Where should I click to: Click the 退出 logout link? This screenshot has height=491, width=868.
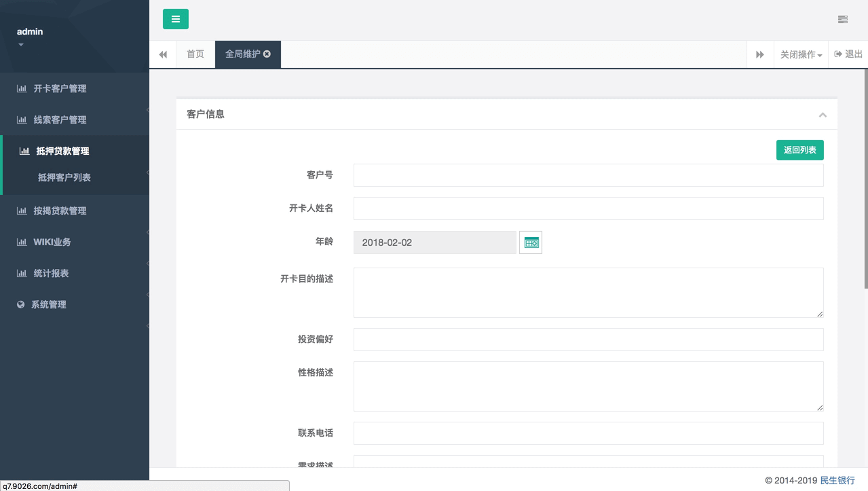point(848,54)
